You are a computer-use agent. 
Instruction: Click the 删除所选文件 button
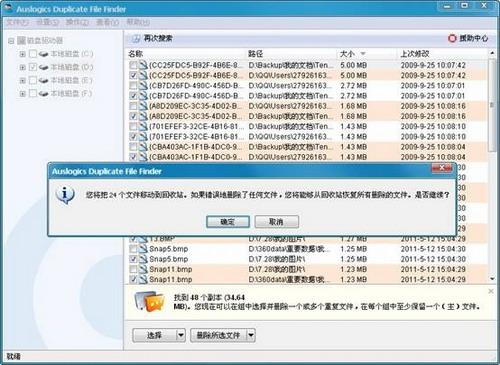pyautogui.click(x=218, y=335)
